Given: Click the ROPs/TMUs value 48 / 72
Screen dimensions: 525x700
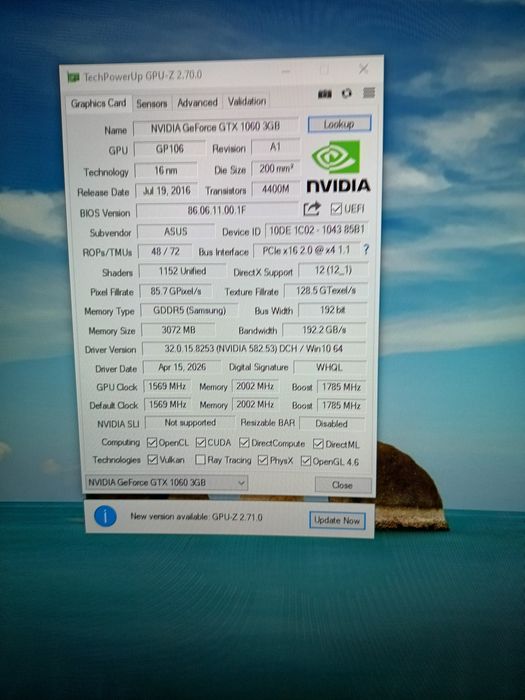Looking at the screenshot, I should click(x=165, y=251).
